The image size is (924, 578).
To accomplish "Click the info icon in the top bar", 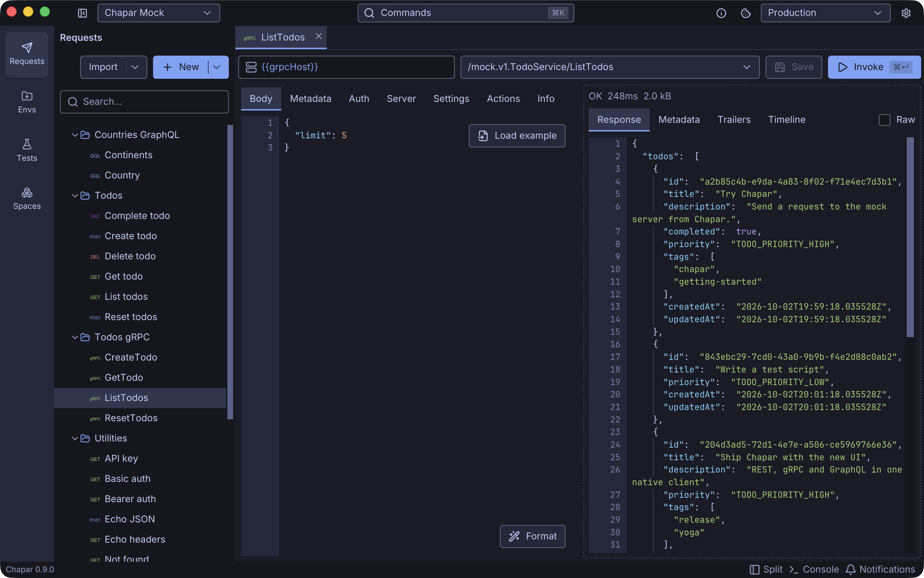I will click(x=721, y=13).
